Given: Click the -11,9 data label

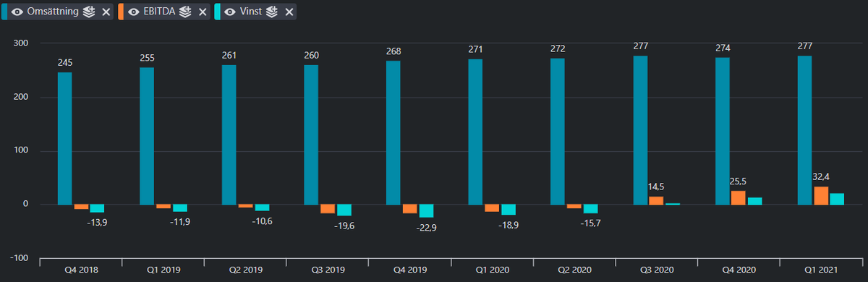Looking at the screenshot, I should [180, 221].
